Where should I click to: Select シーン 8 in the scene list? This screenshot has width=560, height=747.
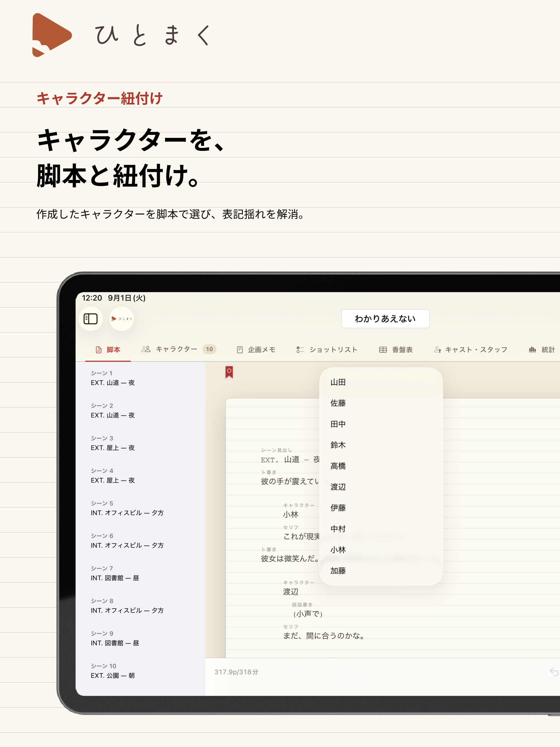[140, 606]
